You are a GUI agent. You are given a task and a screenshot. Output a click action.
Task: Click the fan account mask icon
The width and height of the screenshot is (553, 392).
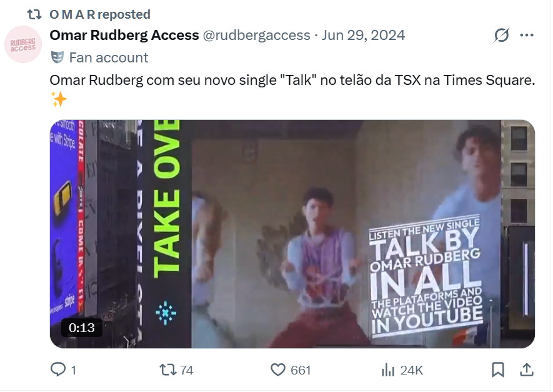57,57
